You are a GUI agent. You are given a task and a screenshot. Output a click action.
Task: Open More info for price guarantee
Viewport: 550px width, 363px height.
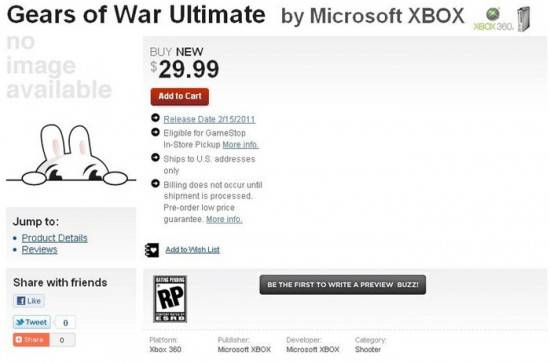pyautogui.click(x=224, y=219)
